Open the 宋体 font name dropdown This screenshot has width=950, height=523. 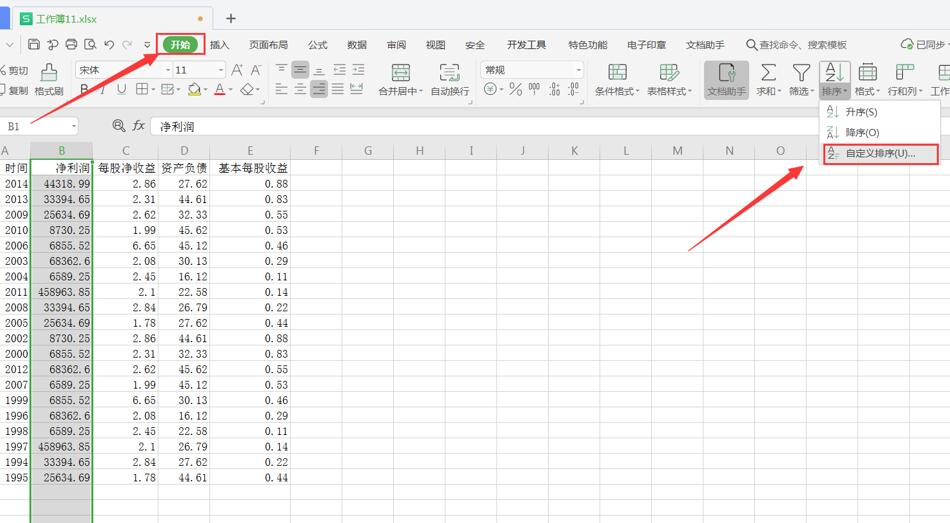click(168, 70)
